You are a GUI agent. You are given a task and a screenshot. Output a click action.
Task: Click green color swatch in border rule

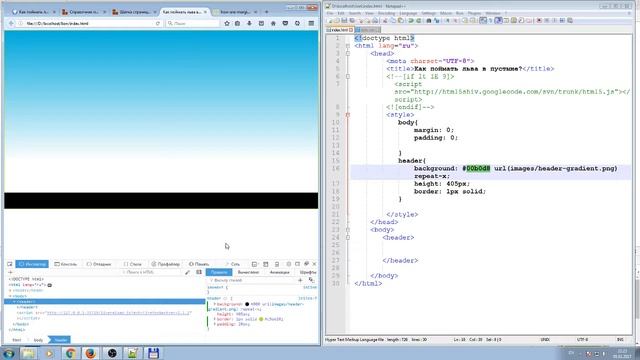click(x=261, y=319)
